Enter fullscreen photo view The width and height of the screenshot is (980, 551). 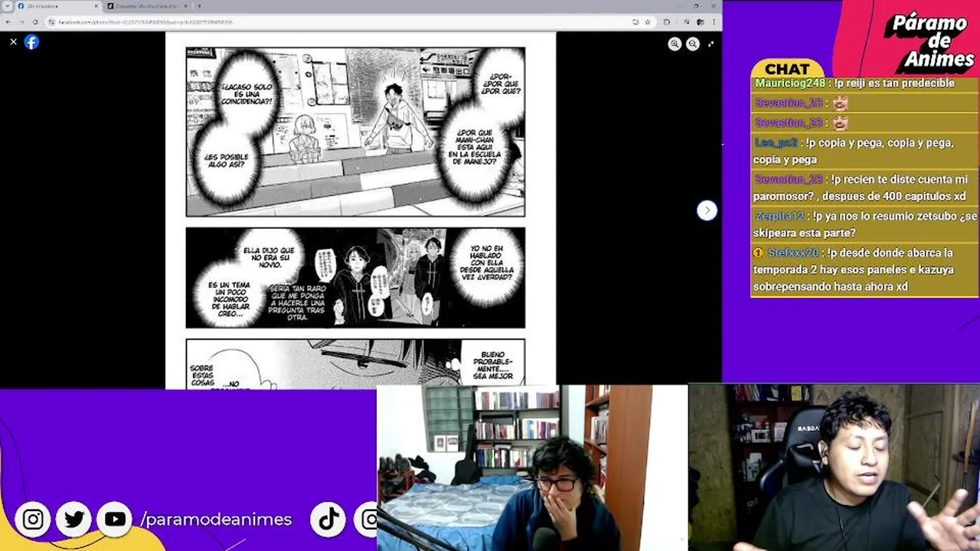[711, 44]
